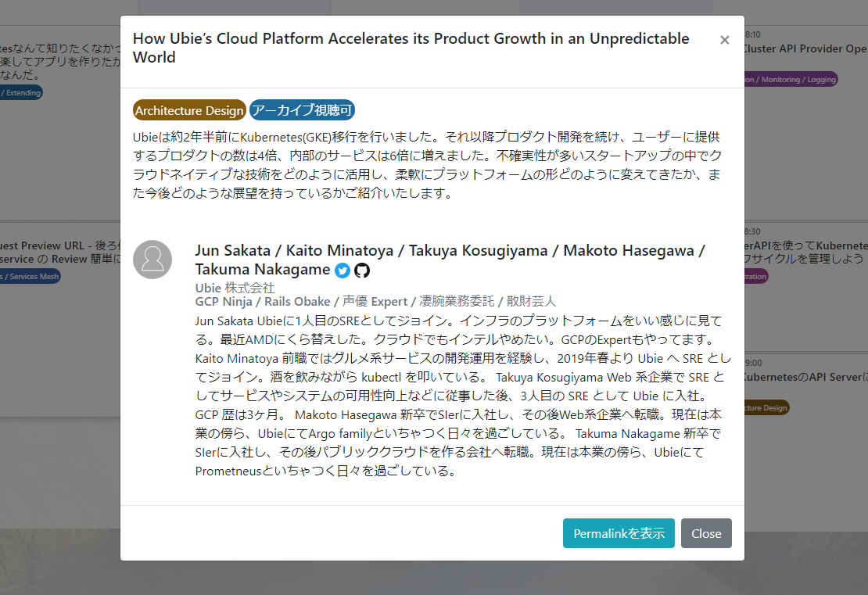Image resolution: width=868 pixels, height=595 pixels.
Task: Click the Extending tag near the top left
Action: [x=20, y=92]
